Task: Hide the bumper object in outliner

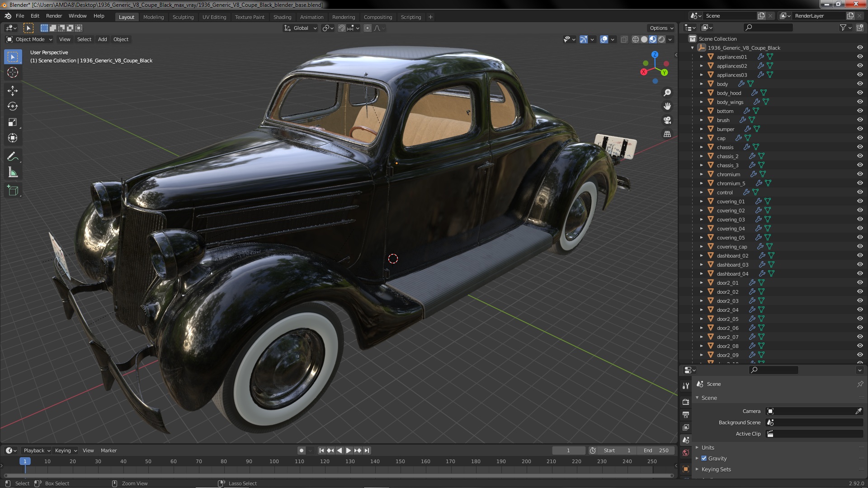Action: [x=860, y=129]
